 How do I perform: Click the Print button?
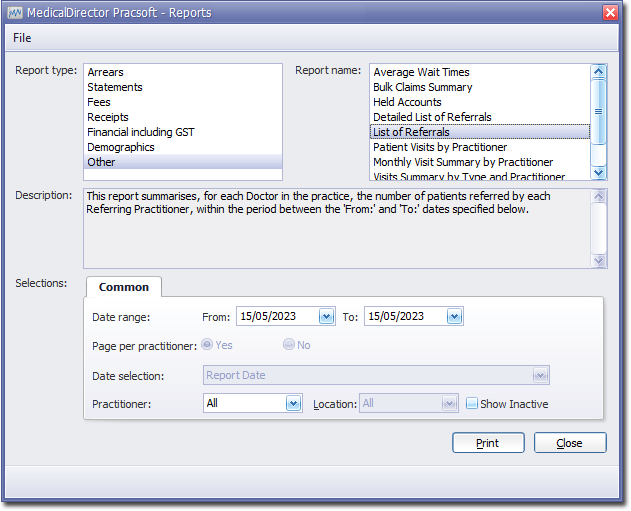click(x=488, y=443)
